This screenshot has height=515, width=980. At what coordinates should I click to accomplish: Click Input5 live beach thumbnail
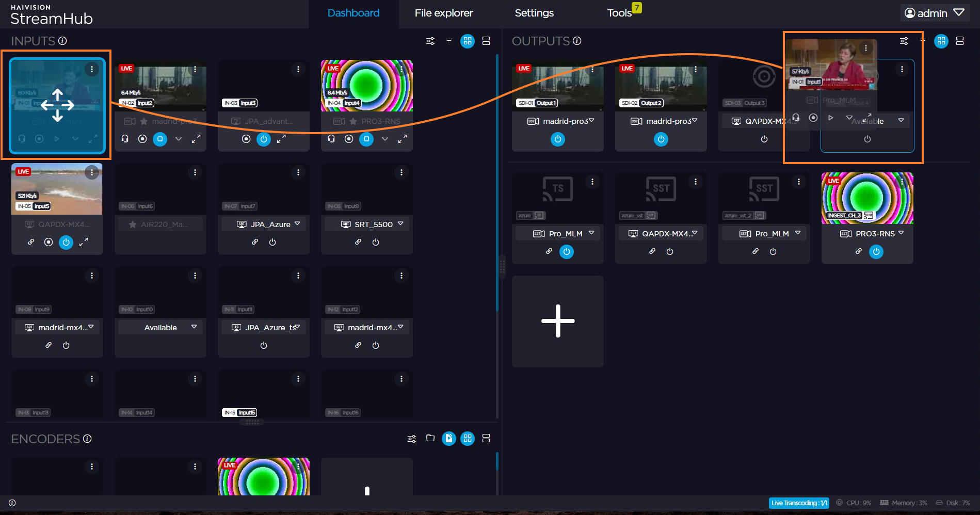click(57, 188)
